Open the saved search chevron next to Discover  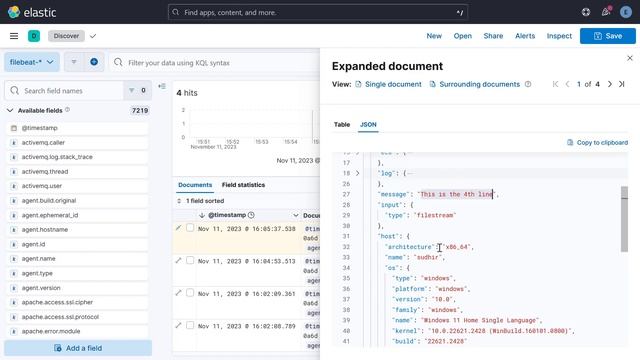[93, 36]
